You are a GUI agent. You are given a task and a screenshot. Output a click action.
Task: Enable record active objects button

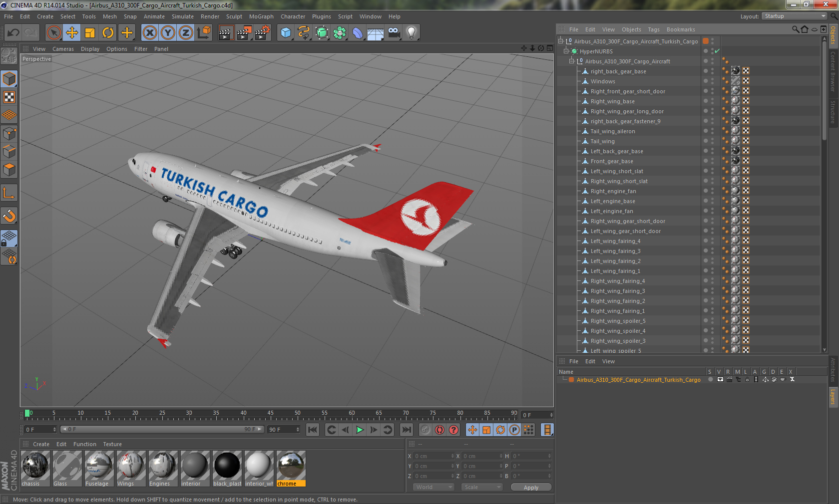[x=425, y=430]
